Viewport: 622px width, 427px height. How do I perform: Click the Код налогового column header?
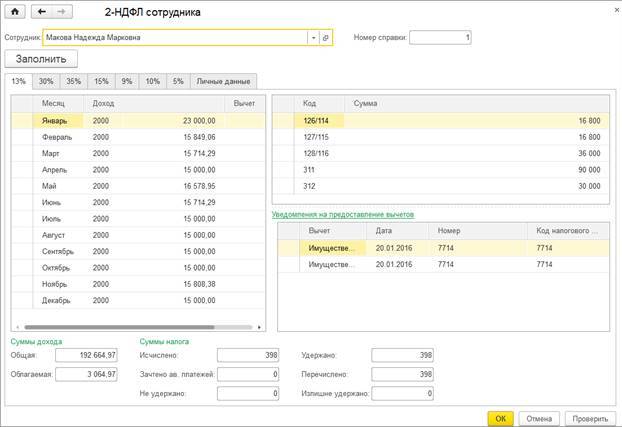coord(565,231)
